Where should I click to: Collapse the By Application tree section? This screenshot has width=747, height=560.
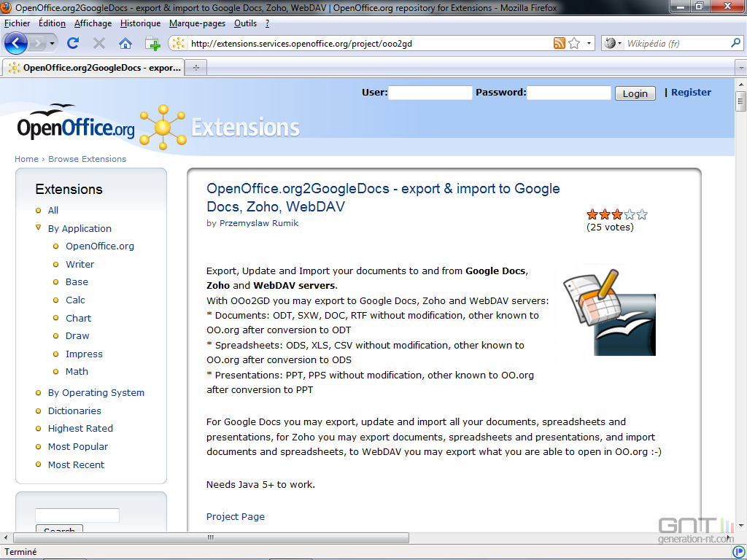pos(39,228)
